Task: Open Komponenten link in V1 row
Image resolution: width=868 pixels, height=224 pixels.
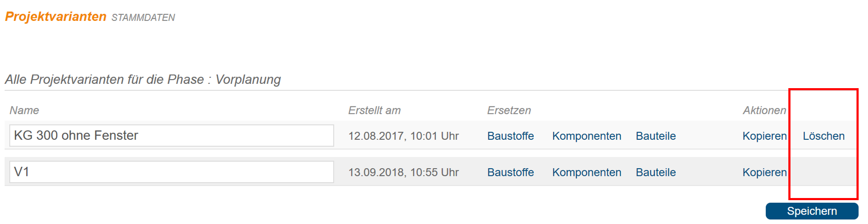Action: [x=586, y=172]
